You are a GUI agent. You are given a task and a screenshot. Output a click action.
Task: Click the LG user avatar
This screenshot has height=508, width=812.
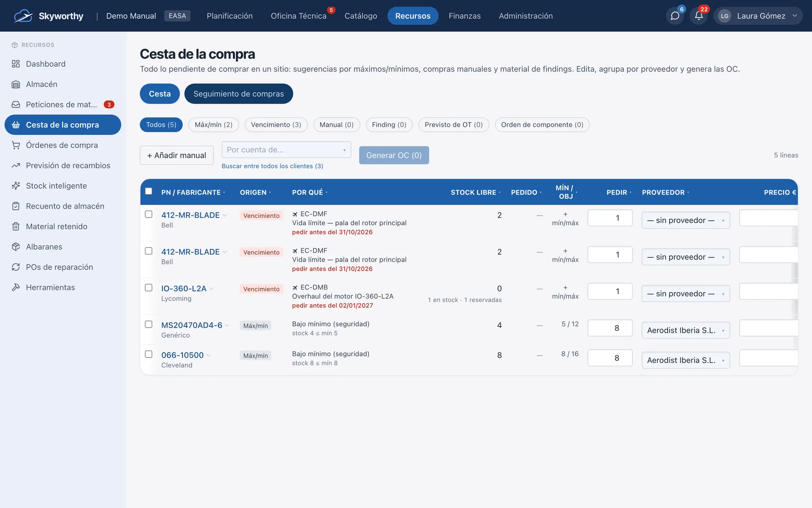point(725,16)
